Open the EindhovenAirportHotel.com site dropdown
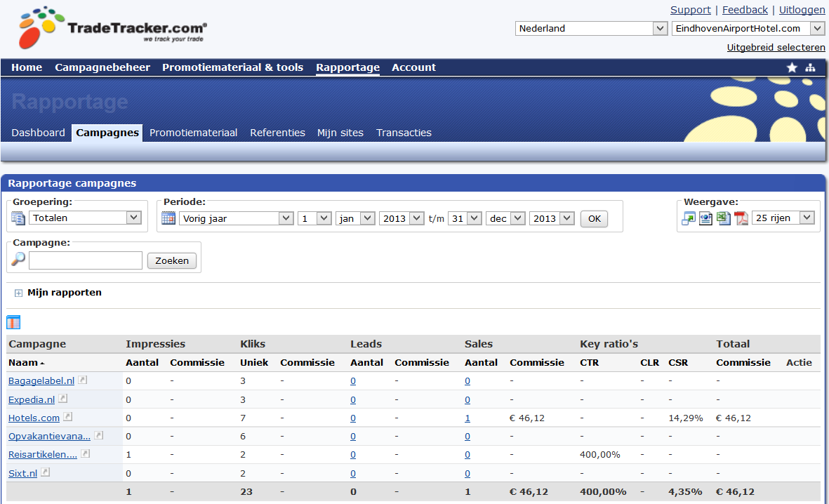829x504 pixels. tap(748, 29)
